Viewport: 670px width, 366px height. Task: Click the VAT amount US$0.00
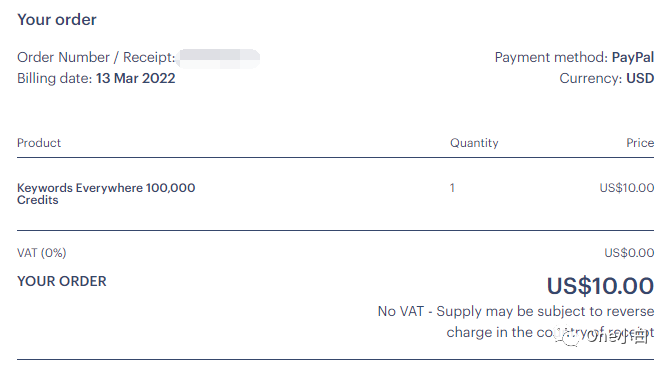pyautogui.click(x=629, y=253)
